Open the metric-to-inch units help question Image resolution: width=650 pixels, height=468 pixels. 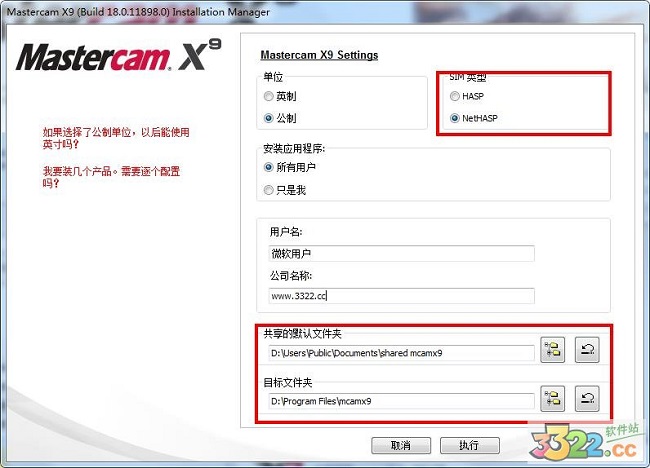116,138
